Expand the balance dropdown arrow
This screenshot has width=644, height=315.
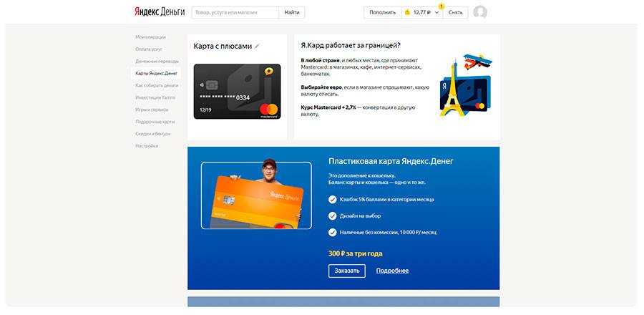[x=436, y=13]
